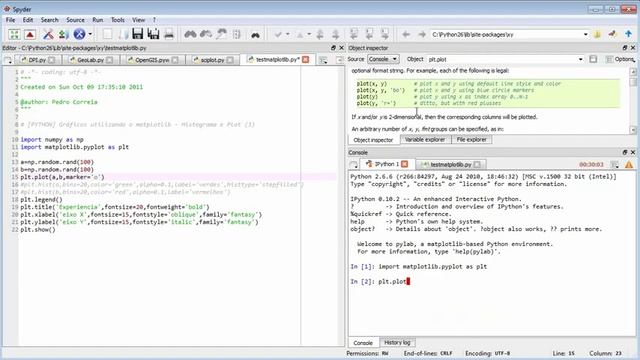Create a new file with blank page icon
This screenshot has height=360, width=640.
[x=107, y=34]
